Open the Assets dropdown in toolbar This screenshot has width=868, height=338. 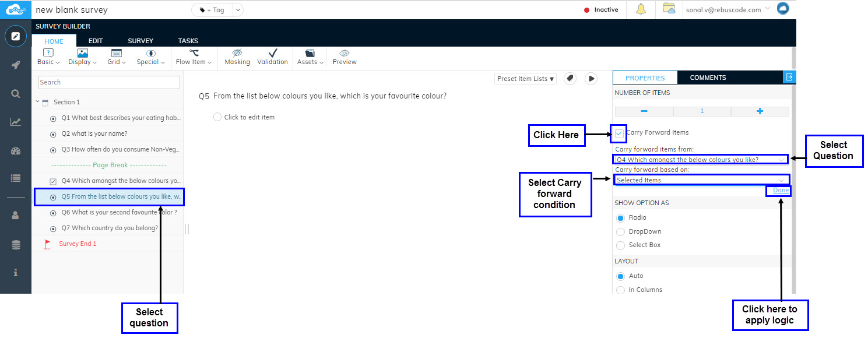click(310, 57)
